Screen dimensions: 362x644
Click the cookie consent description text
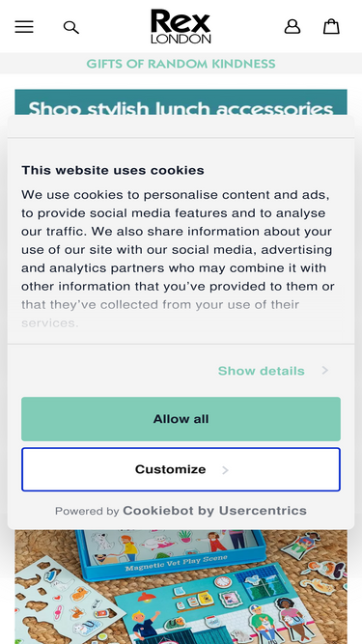click(179, 259)
